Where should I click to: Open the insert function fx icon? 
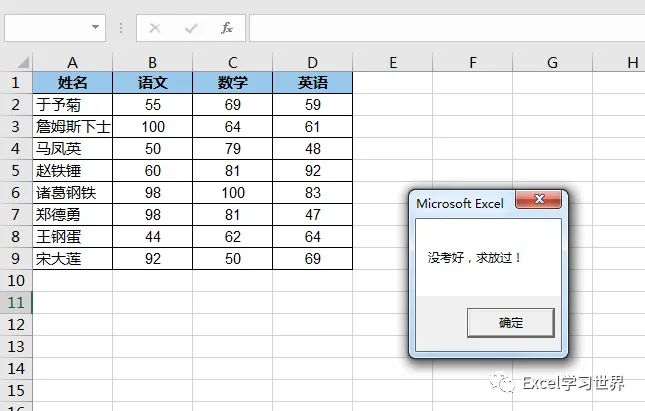pyautogui.click(x=227, y=28)
